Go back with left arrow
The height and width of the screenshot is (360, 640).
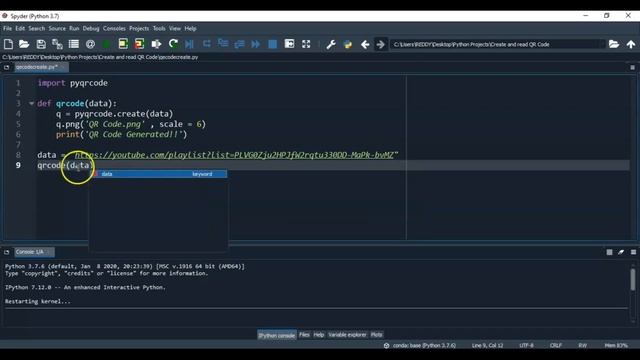point(365,44)
